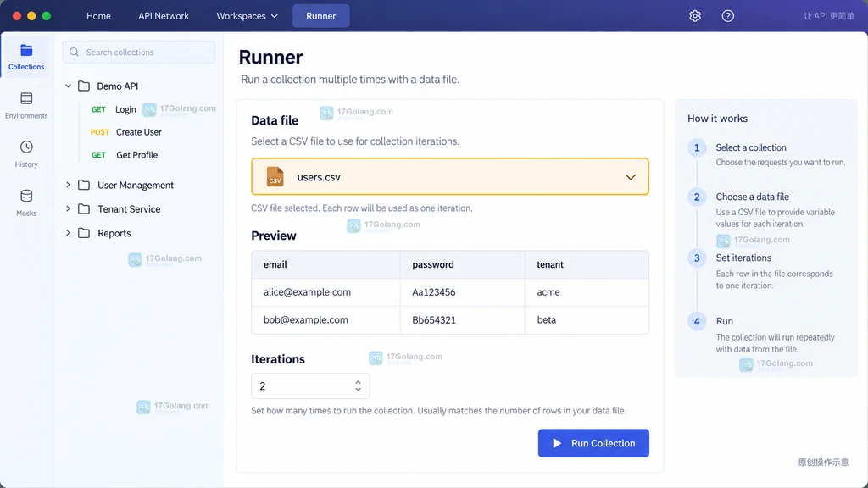The width and height of the screenshot is (868, 488).
Task: Click the User Management folder icon
Action: pyautogui.click(x=84, y=185)
